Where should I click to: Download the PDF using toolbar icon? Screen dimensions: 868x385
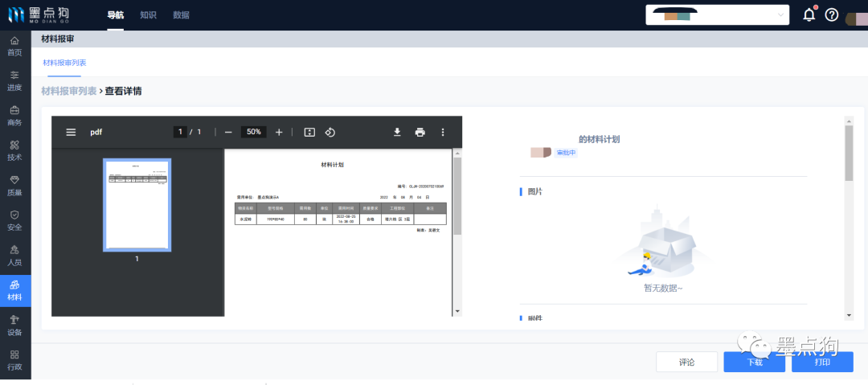[397, 133]
